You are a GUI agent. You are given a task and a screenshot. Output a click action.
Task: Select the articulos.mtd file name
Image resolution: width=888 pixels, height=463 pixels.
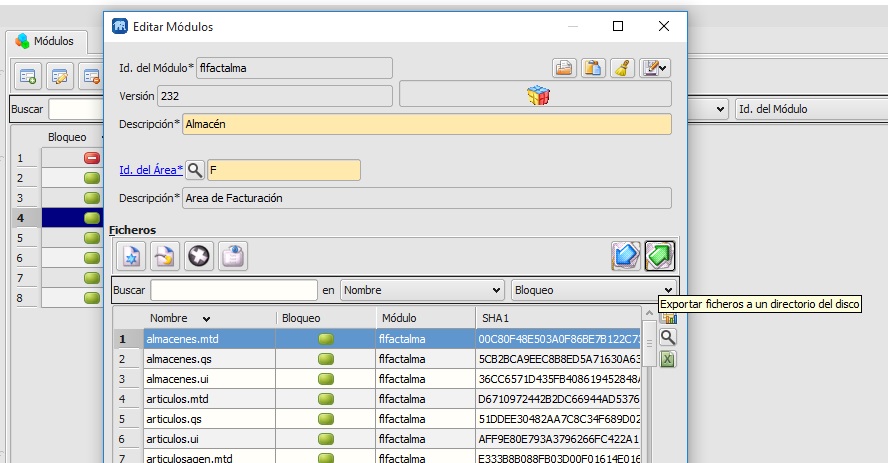pyautogui.click(x=177, y=399)
